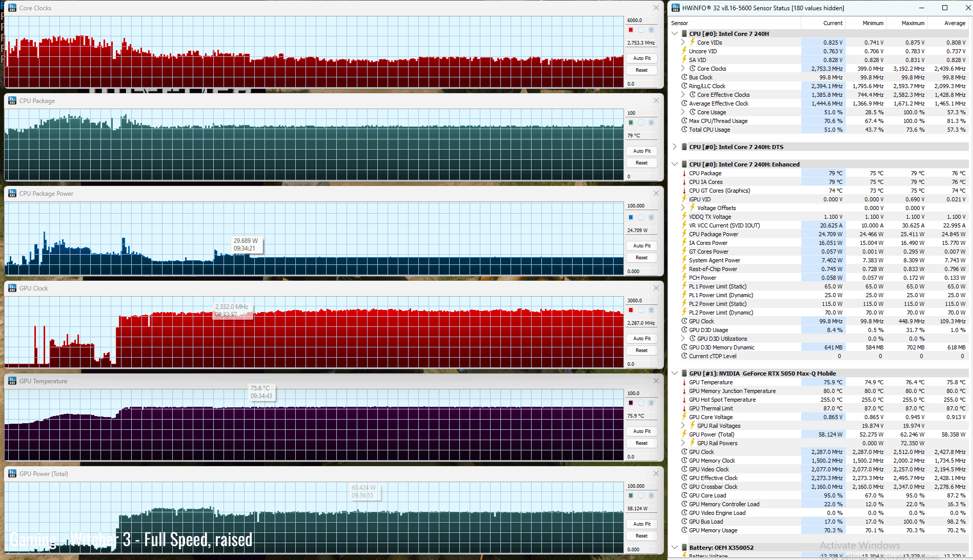The image size is (973, 560).
Task: Collapse the CPU Intel Core 7 240H: Enhanced group
Action: [675, 164]
